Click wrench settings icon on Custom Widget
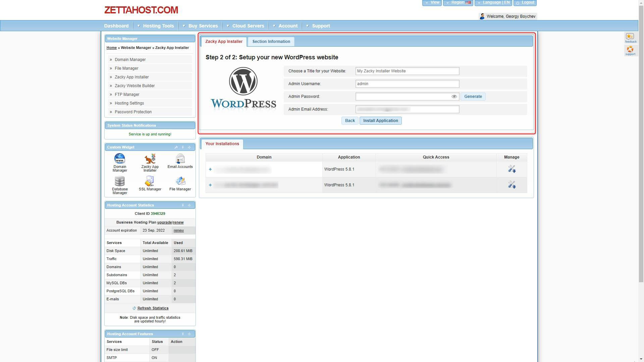The height and width of the screenshot is (362, 644). click(x=176, y=147)
